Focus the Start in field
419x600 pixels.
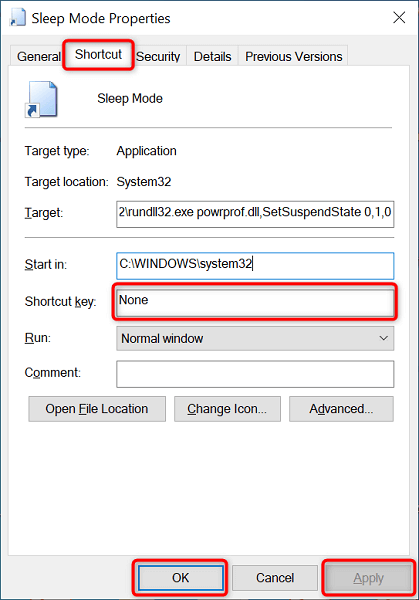tap(255, 266)
